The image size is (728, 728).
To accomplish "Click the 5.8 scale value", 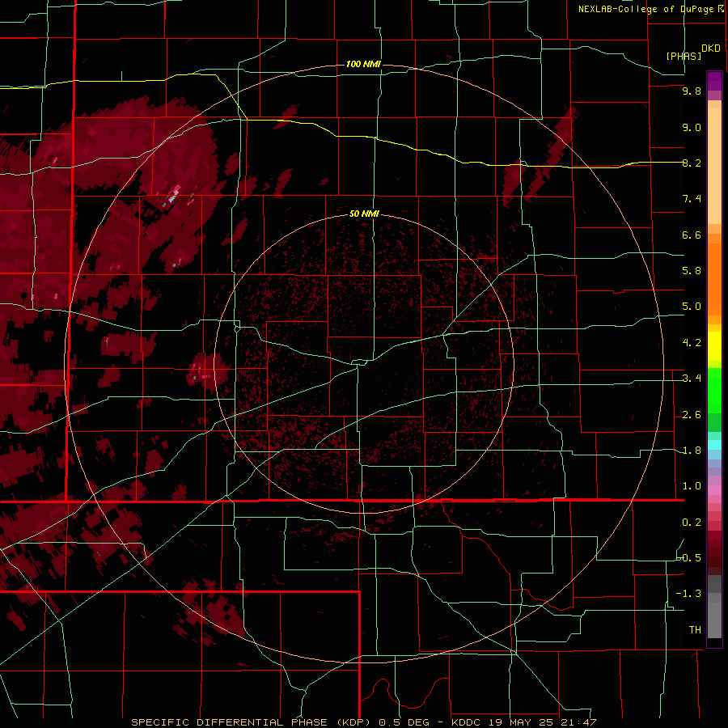I will [x=692, y=271].
